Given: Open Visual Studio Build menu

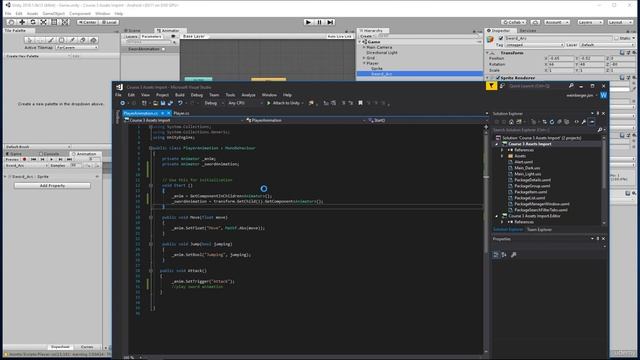Looking at the screenshot, I should click(180, 95).
